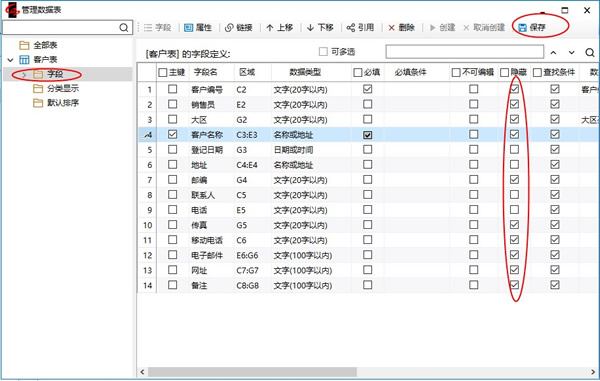Click in the left panel search box

[x=61, y=28]
